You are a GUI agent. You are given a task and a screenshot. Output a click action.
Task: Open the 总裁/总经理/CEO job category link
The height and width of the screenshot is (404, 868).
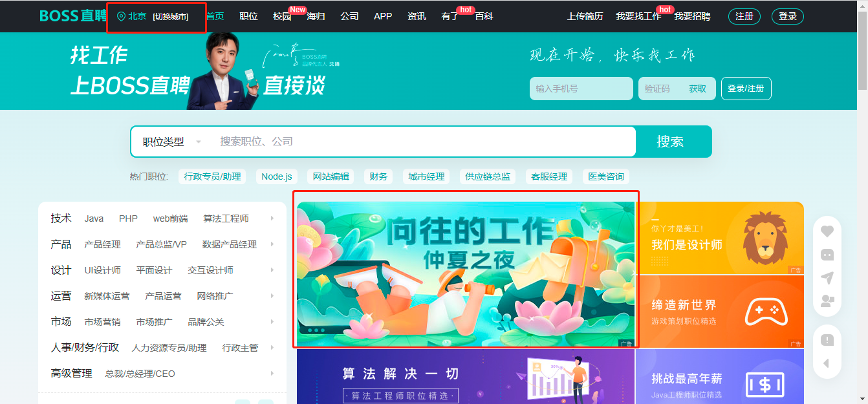[x=140, y=374]
